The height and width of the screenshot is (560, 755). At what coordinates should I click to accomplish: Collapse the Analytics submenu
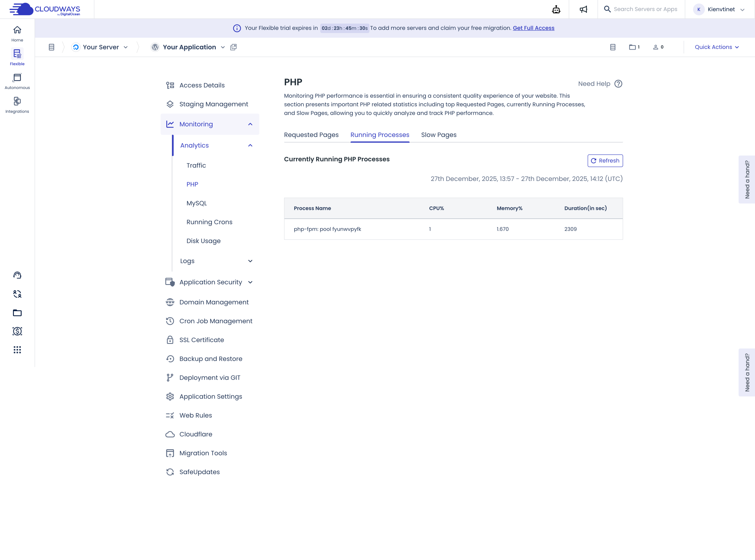(250, 145)
